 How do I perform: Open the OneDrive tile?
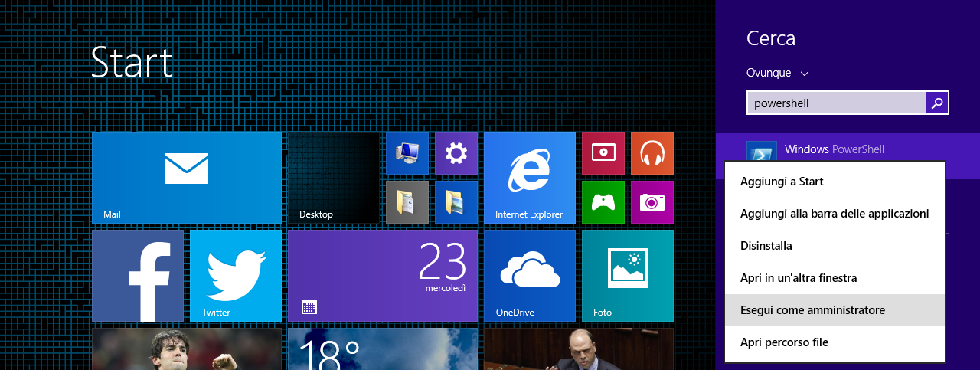point(530,276)
